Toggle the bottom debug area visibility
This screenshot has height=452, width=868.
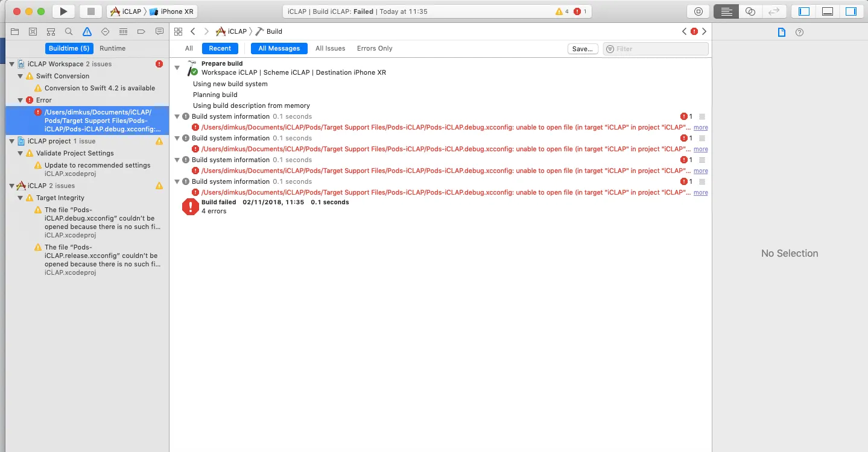click(828, 11)
